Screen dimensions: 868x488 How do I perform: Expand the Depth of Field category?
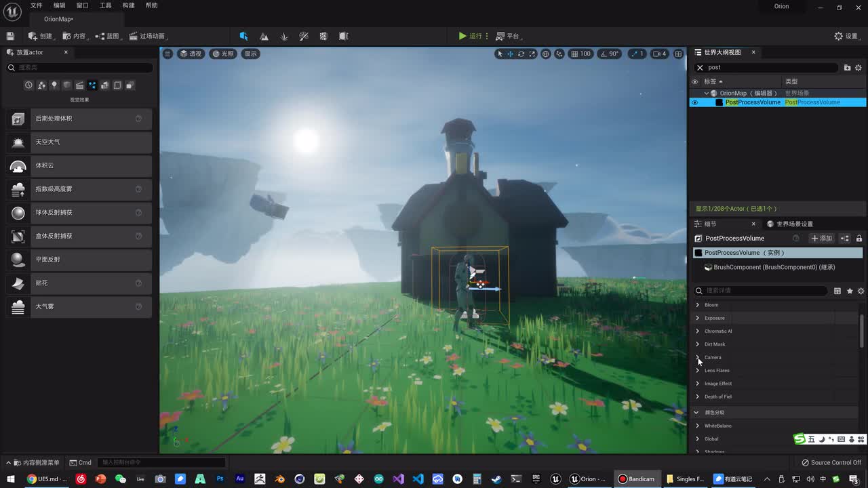coord(698,396)
